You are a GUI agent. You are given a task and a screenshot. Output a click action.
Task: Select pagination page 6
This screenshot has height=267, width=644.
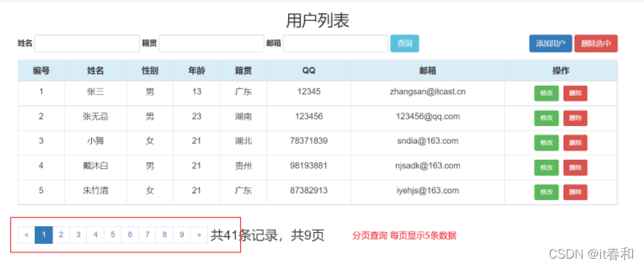(x=130, y=235)
